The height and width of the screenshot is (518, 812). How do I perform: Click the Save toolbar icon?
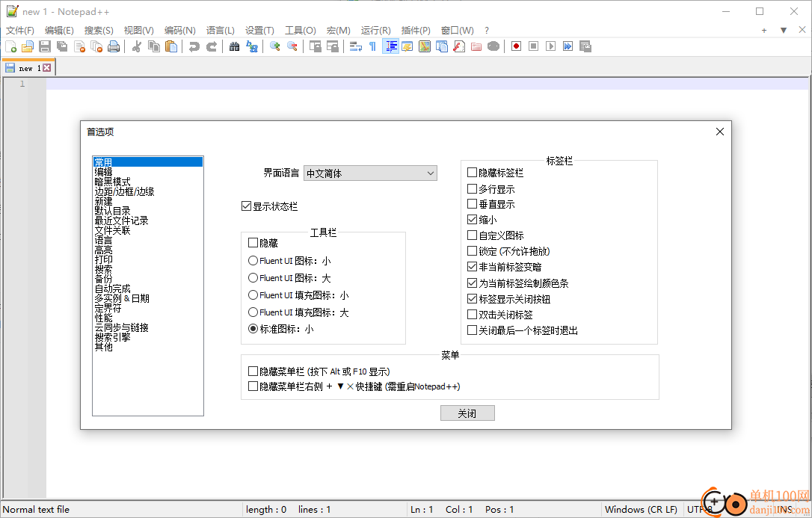45,46
